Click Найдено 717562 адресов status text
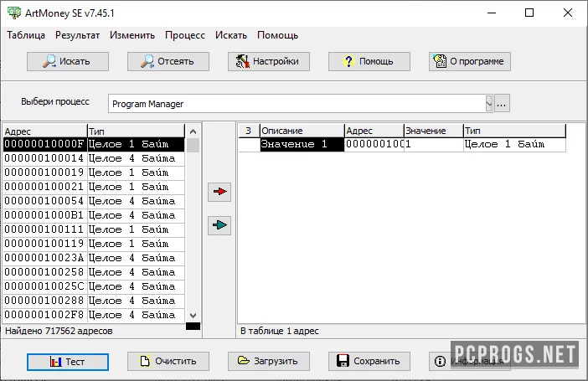 click(59, 331)
